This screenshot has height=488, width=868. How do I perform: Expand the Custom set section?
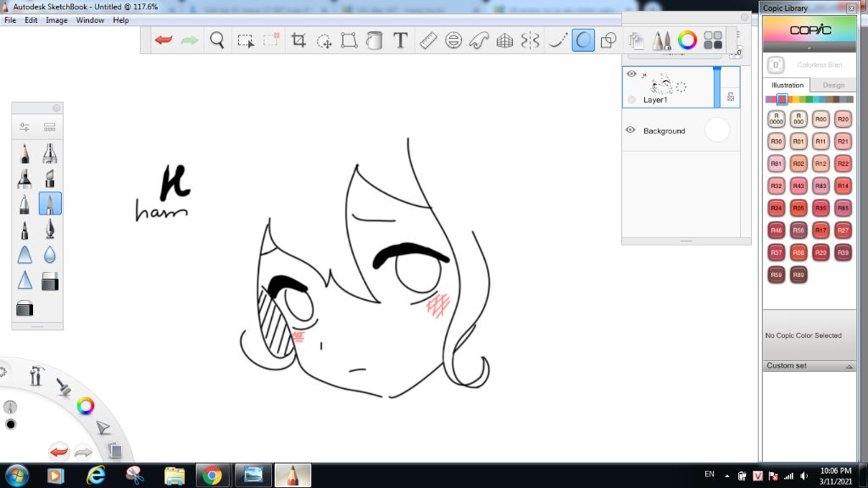[x=809, y=366]
